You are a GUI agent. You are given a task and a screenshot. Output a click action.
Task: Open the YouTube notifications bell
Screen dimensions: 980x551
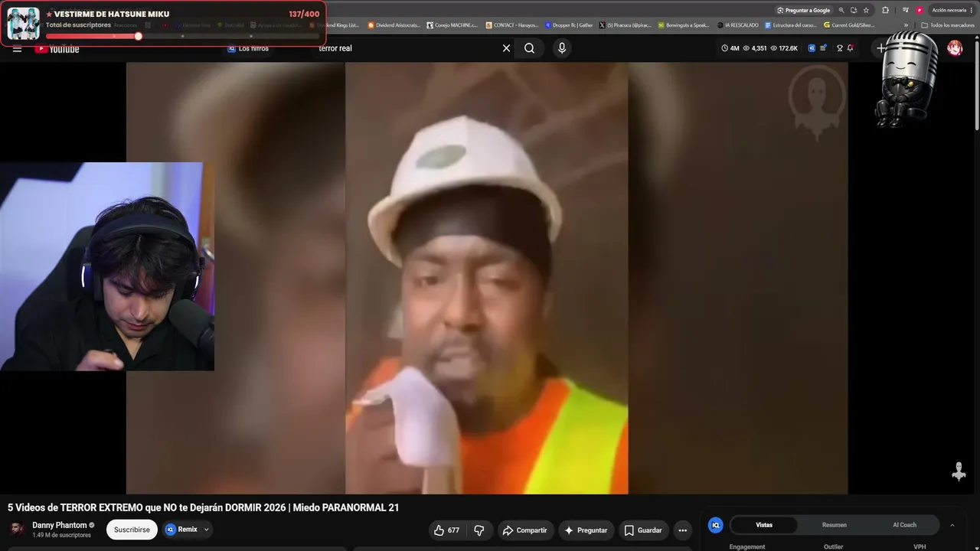click(x=850, y=48)
